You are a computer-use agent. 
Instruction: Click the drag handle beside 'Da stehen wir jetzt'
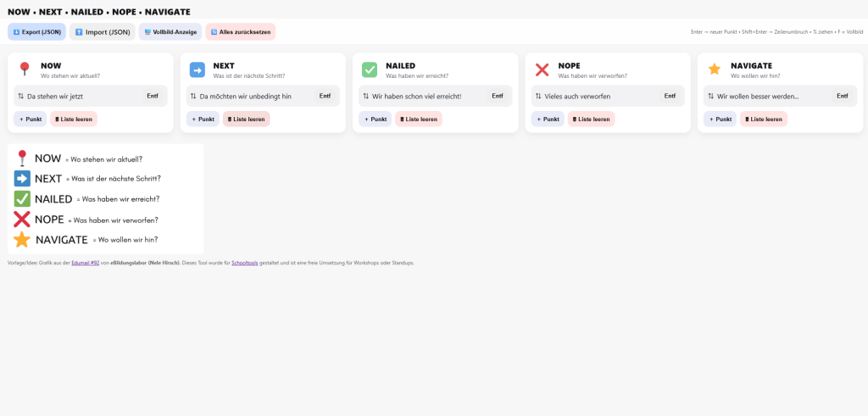pos(21,97)
